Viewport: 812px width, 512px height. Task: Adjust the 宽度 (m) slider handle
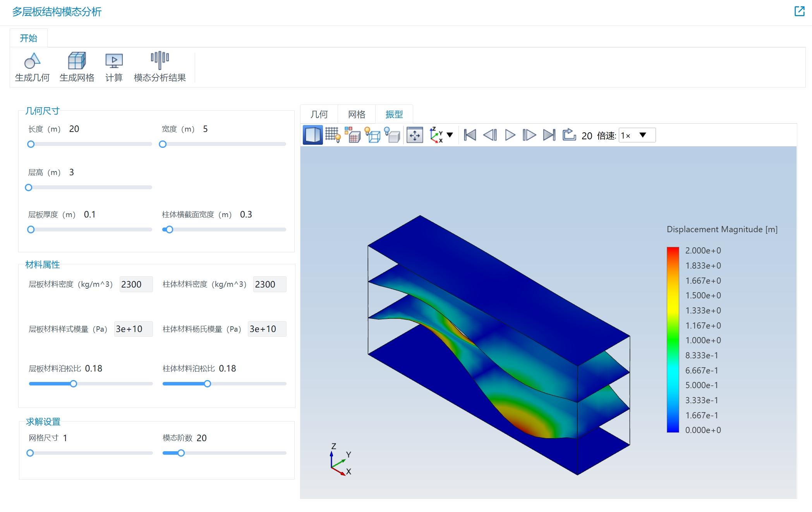pyautogui.click(x=163, y=144)
